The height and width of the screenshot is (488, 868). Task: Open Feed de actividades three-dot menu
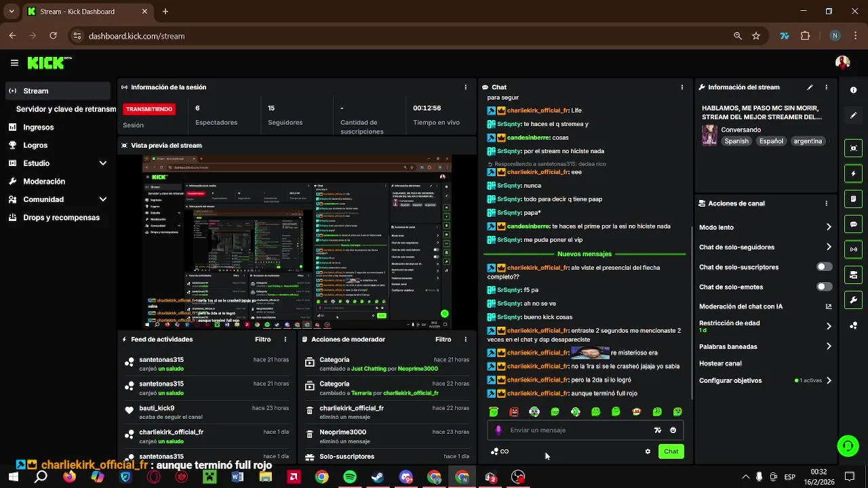[x=285, y=340]
